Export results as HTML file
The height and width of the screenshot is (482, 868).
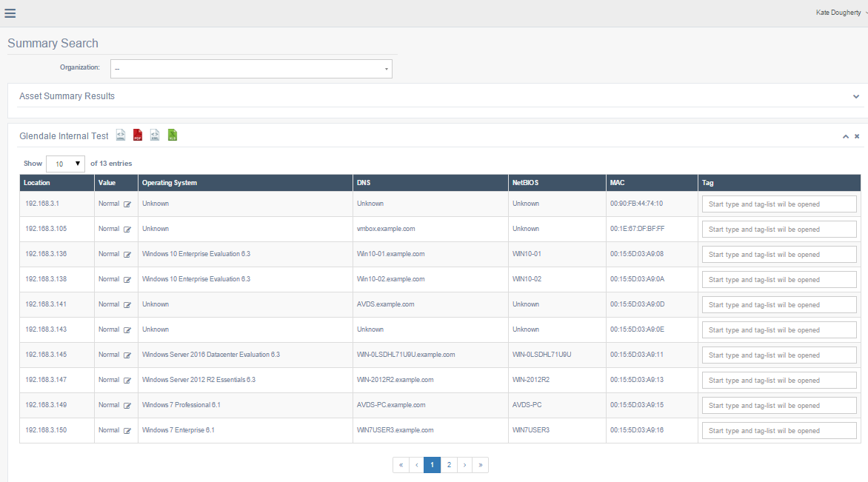tap(121, 135)
